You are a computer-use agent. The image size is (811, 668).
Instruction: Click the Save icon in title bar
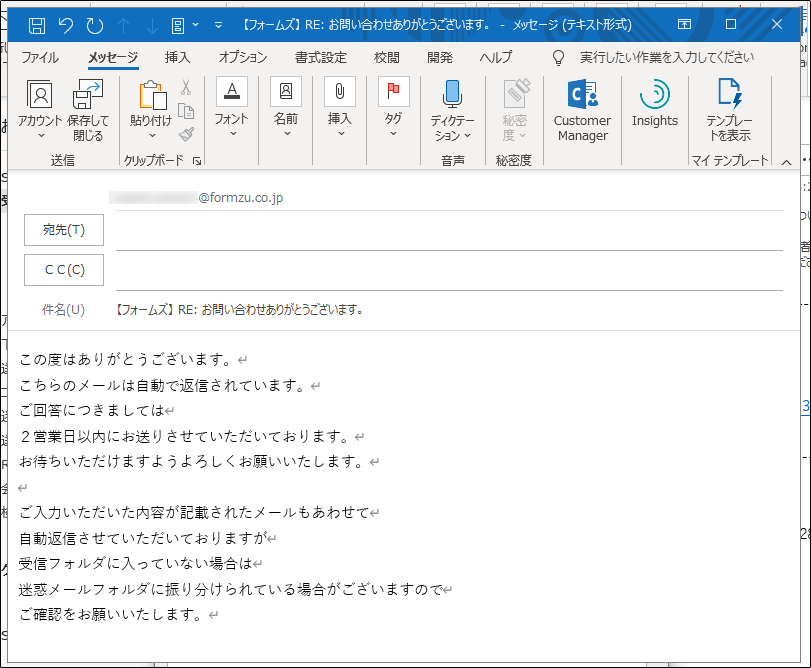(37, 25)
